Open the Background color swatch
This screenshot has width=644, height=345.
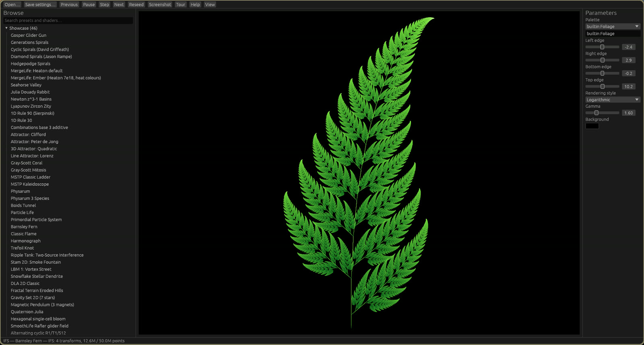point(592,126)
